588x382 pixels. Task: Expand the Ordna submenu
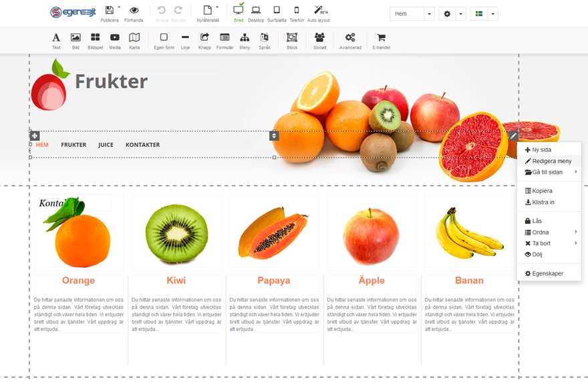(x=549, y=232)
